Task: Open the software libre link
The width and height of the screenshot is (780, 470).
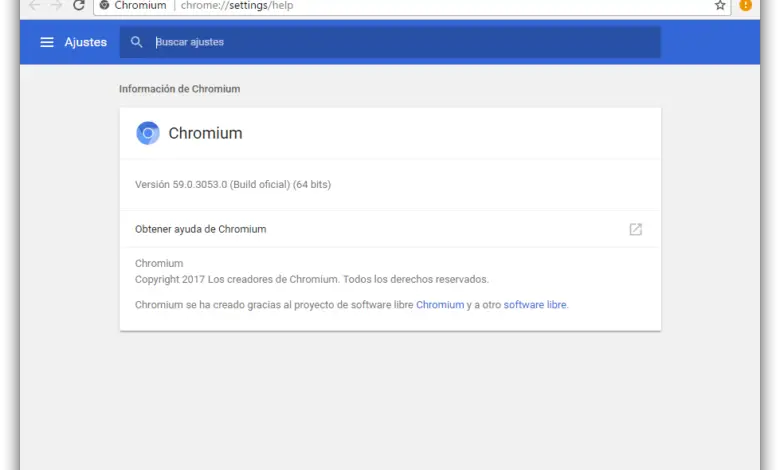Action: [x=535, y=305]
